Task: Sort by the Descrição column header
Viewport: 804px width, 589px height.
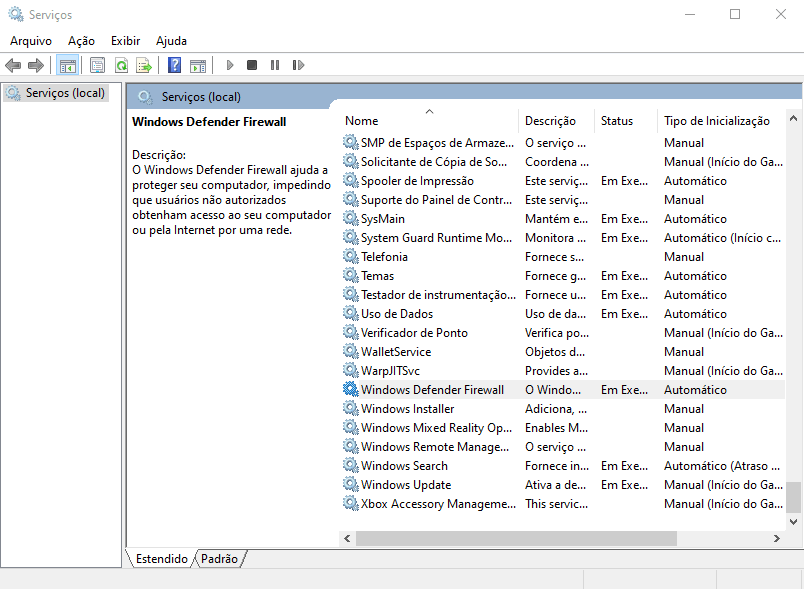Action: tap(556, 120)
